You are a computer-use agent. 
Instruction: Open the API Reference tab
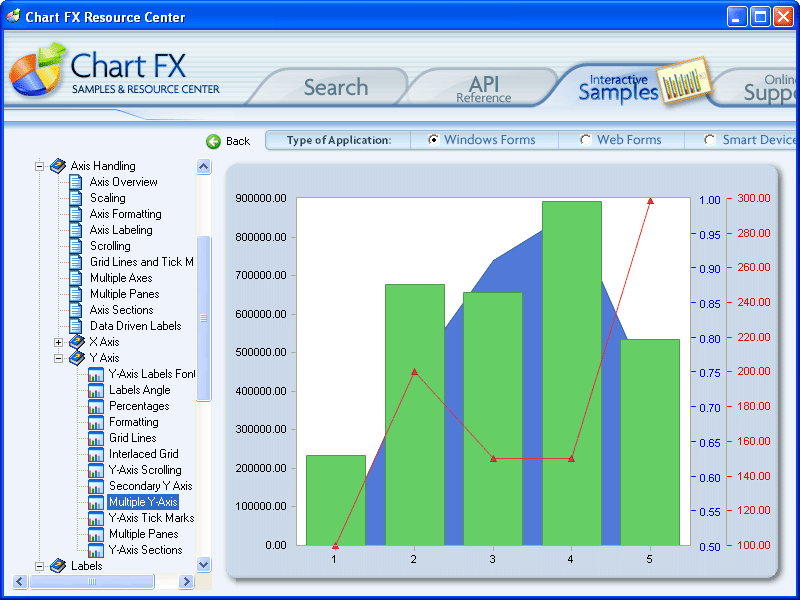tap(484, 86)
